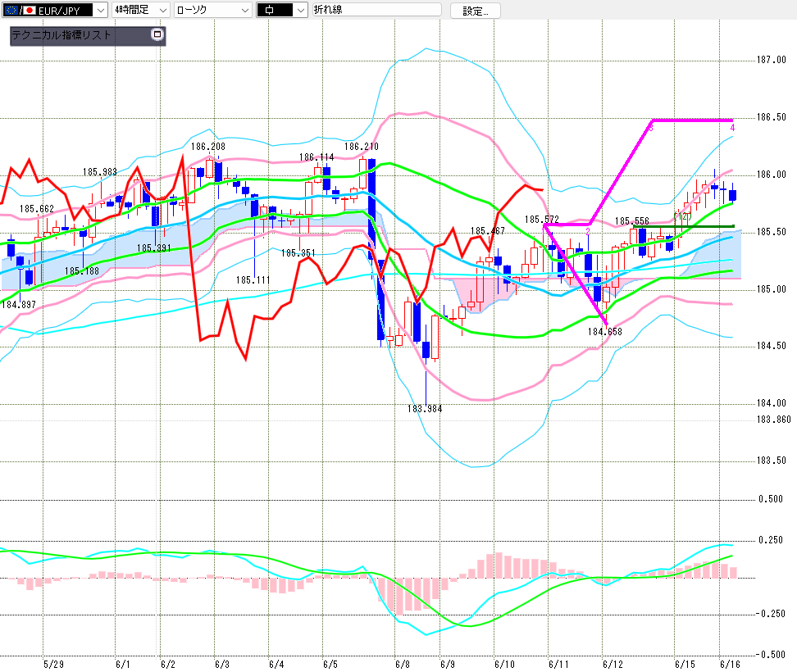
Task: Click the 6/4 date label
Action: [276, 665]
